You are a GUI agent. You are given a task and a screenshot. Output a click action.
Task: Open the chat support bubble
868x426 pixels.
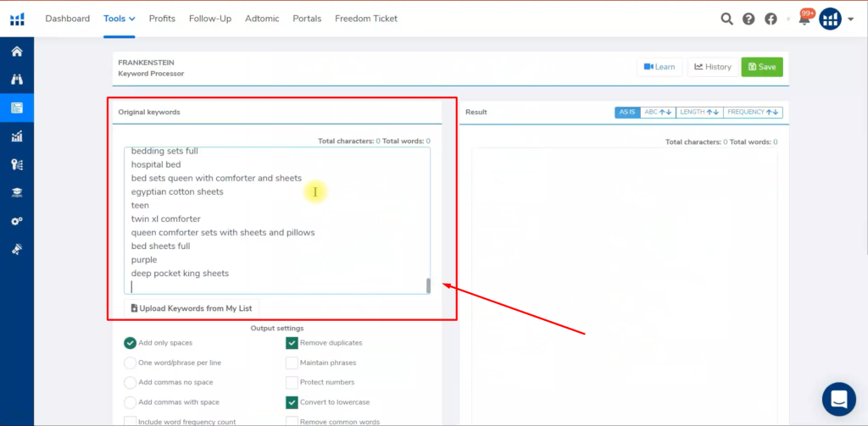coord(839,399)
